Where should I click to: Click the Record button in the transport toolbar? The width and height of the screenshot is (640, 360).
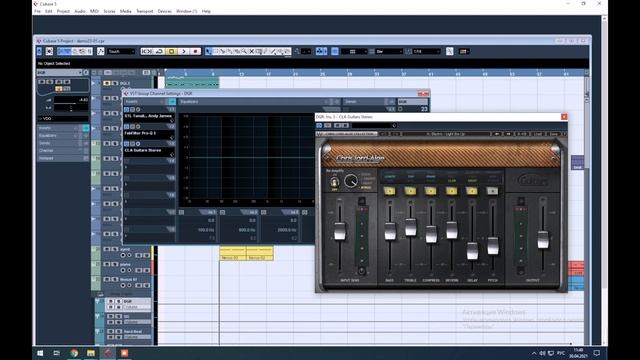[196, 51]
